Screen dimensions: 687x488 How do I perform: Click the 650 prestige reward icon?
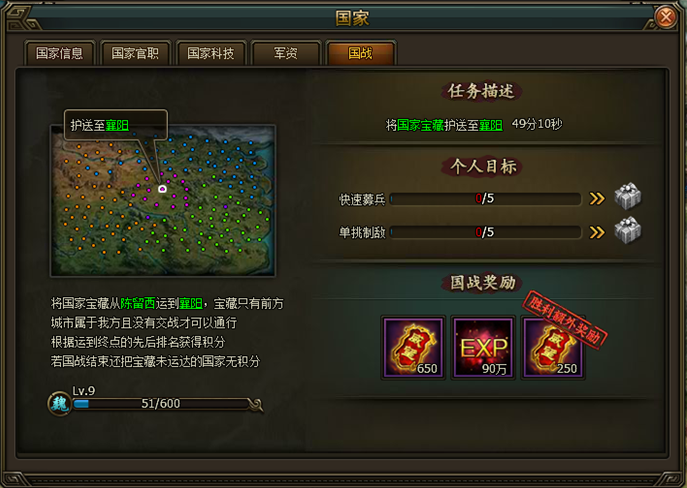[x=413, y=348]
